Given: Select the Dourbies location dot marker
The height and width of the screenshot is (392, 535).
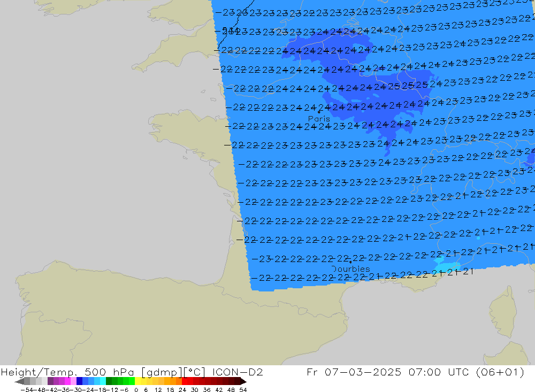Looking at the screenshot, I should (350, 262).
